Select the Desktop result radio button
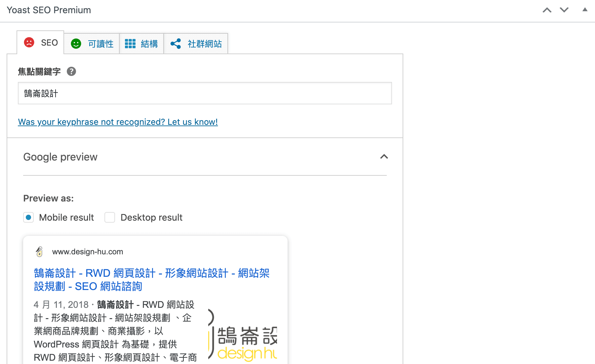This screenshot has height=364, width=595. 110,217
